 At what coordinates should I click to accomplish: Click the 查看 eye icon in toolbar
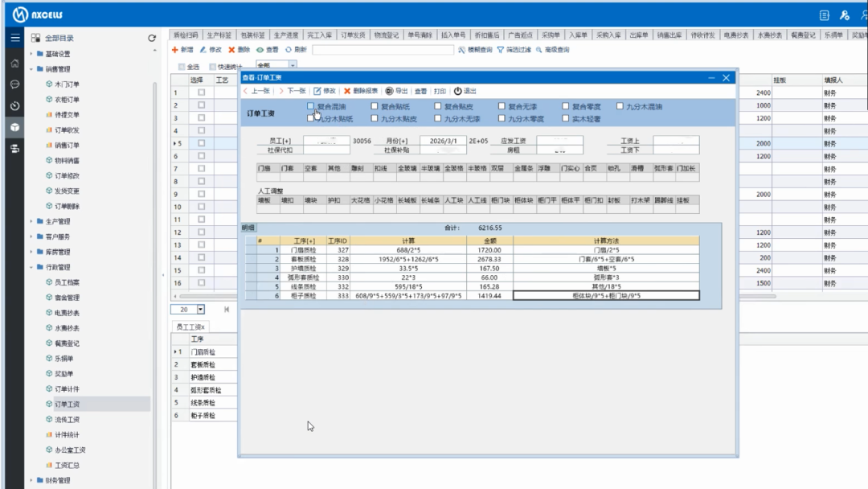pos(260,50)
